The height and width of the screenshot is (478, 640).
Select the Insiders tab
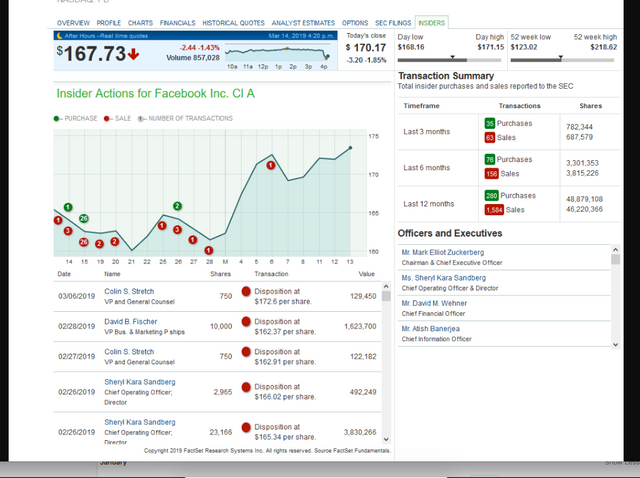point(431,23)
